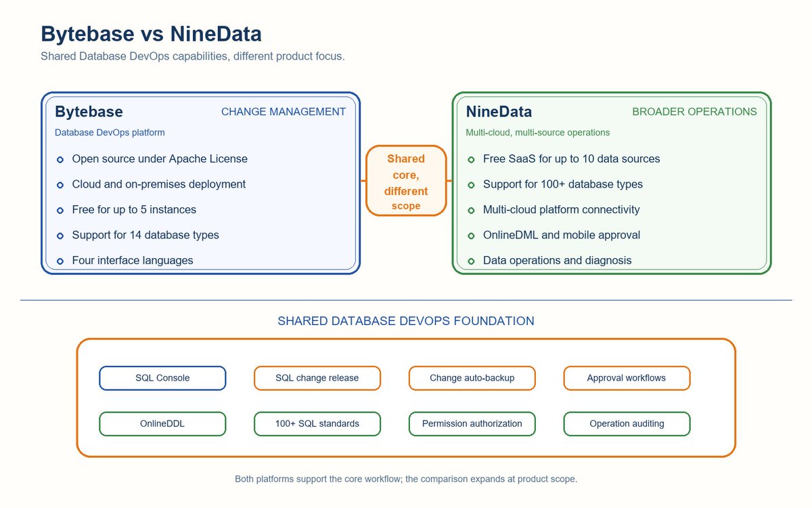Screen dimensions: 812x508
Task: Click the bullet beside 'Free for up to 5 instances'
Action: pyautogui.click(x=60, y=211)
